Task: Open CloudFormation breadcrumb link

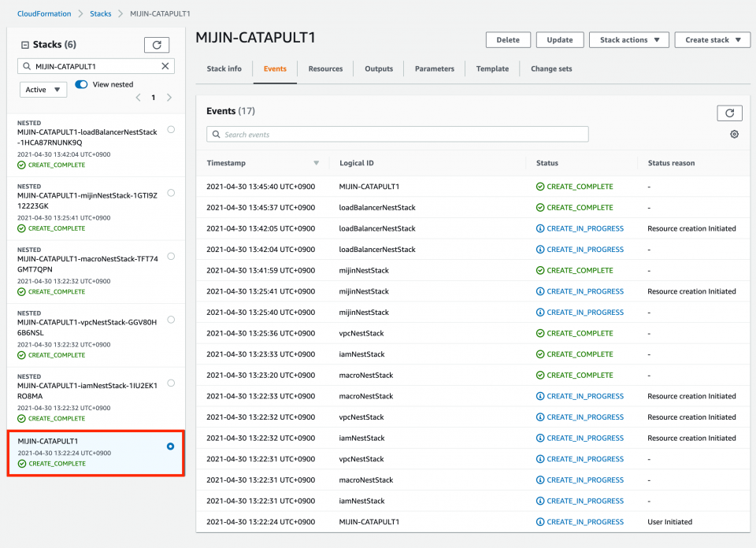Action: pyautogui.click(x=44, y=13)
